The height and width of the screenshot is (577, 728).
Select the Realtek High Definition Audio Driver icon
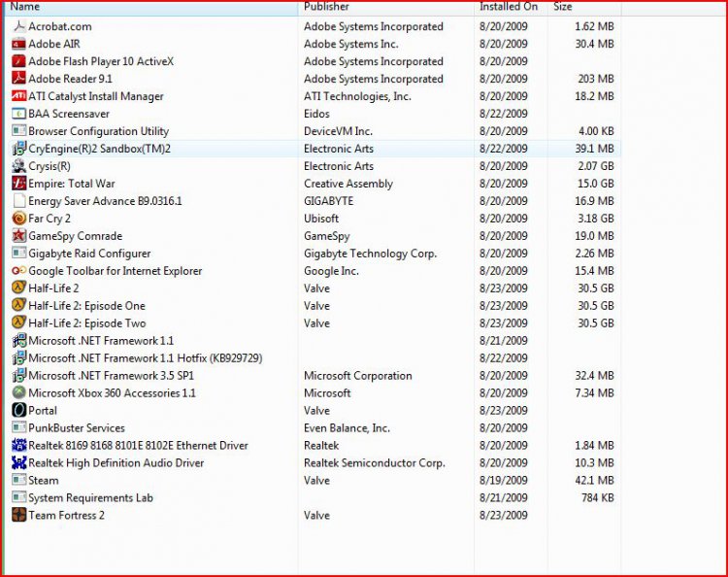(19, 462)
